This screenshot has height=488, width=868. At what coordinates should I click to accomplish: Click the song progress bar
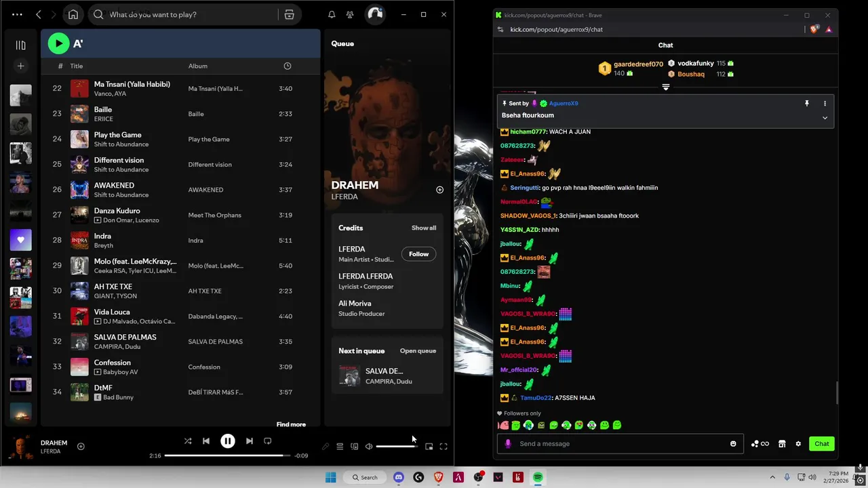click(x=227, y=455)
